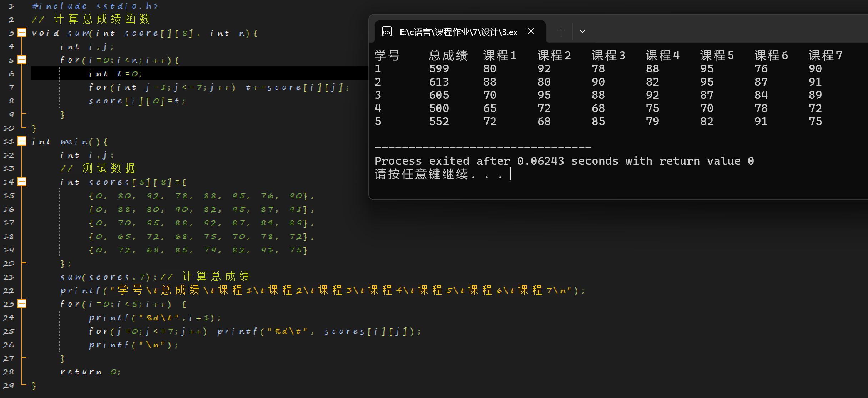Fold the scores[5][8] array initializer
Image resolution: width=868 pixels, height=398 pixels.
22,182
